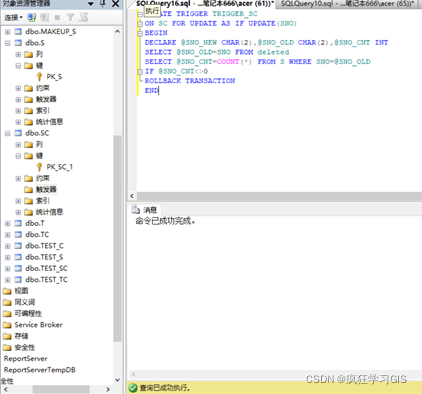Select the dbo.T table icon

click(18, 223)
